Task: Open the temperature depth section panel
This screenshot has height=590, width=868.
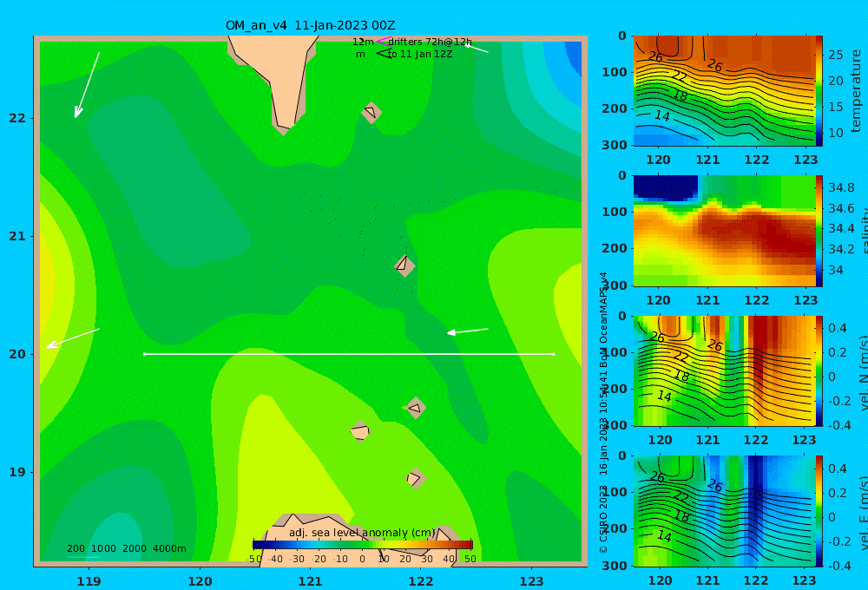Action: pyautogui.click(x=724, y=91)
